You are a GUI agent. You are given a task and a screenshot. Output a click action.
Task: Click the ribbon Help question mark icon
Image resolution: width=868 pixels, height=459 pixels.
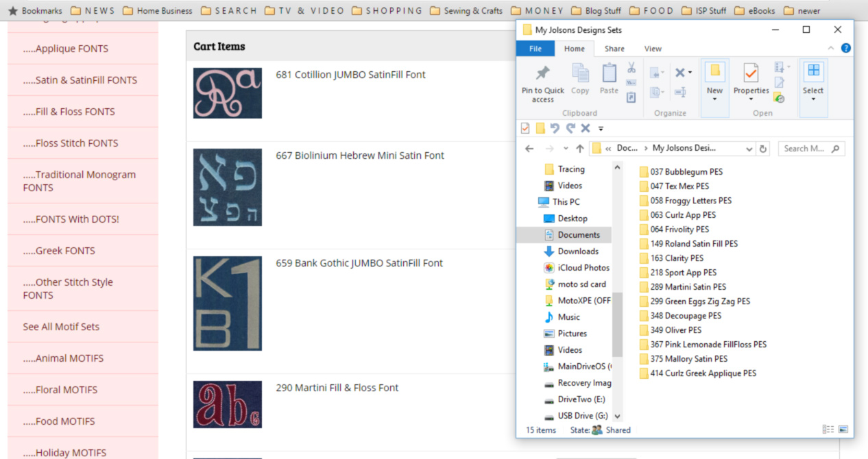[x=845, y=49]
